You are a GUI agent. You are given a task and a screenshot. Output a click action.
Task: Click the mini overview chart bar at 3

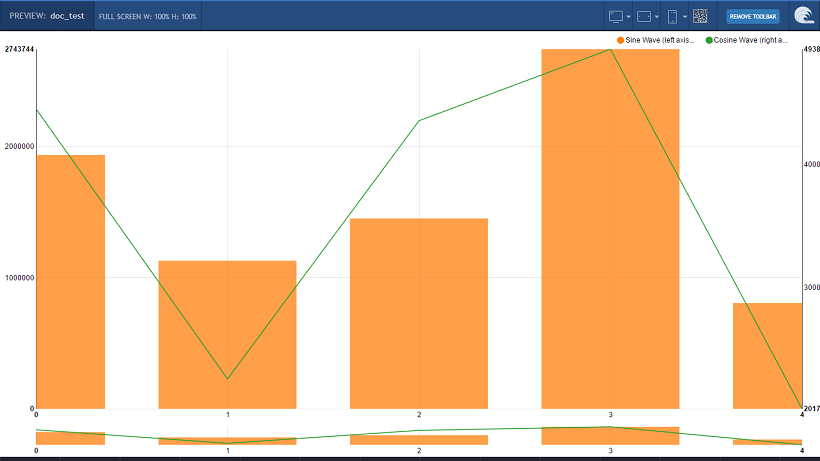[x=610, y=436]
